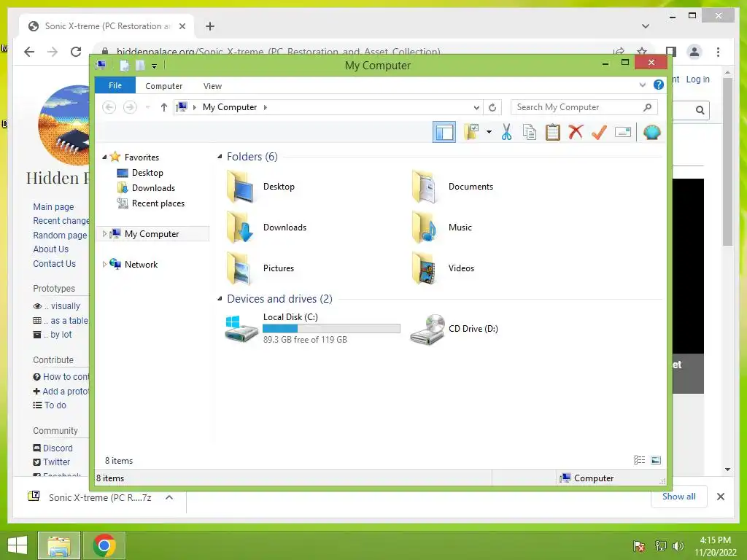The height and width of the screenshot is (560, 747).
Task: Click the Explorer Back arrow button
Action: pos(109,107)
